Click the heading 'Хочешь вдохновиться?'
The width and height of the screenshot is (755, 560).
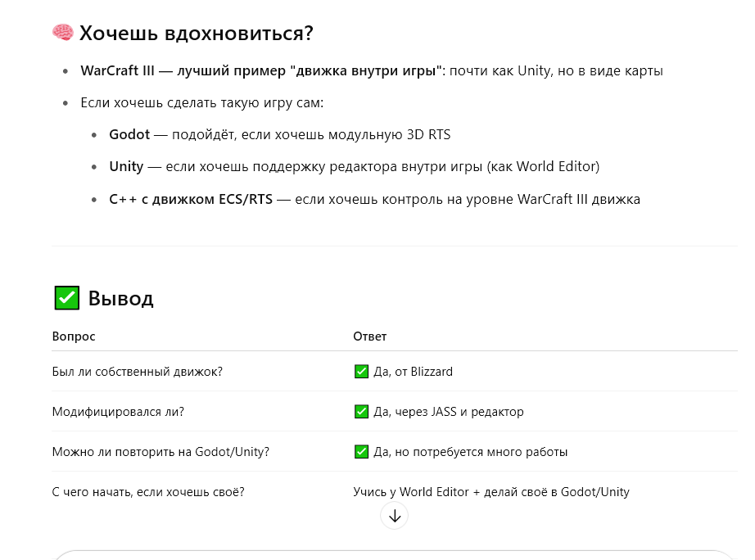196,34
